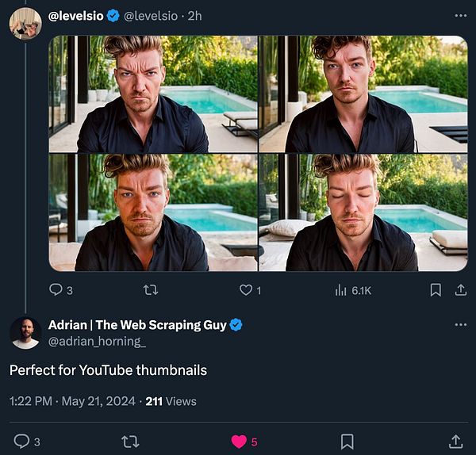Bookmark the levelsio tweet

[x=435, y=290]
